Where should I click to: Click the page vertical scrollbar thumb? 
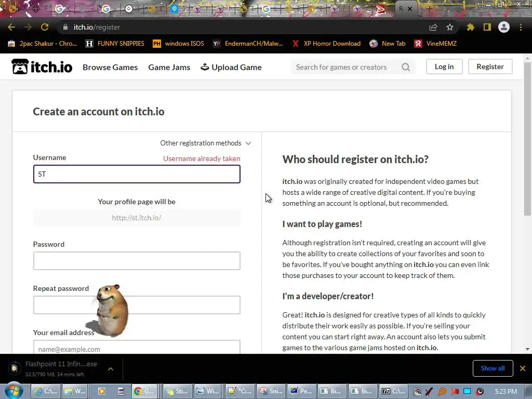coord(527,138)
